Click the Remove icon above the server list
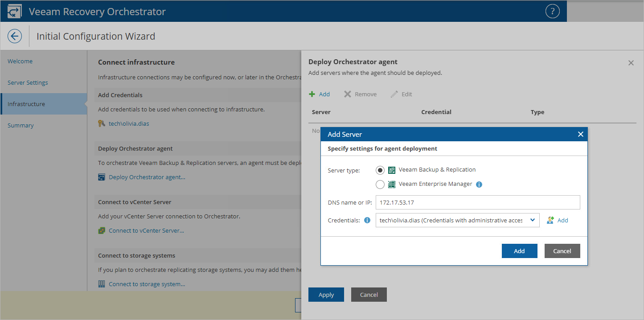Screen dimensions: 644x320 click(347, 94)
